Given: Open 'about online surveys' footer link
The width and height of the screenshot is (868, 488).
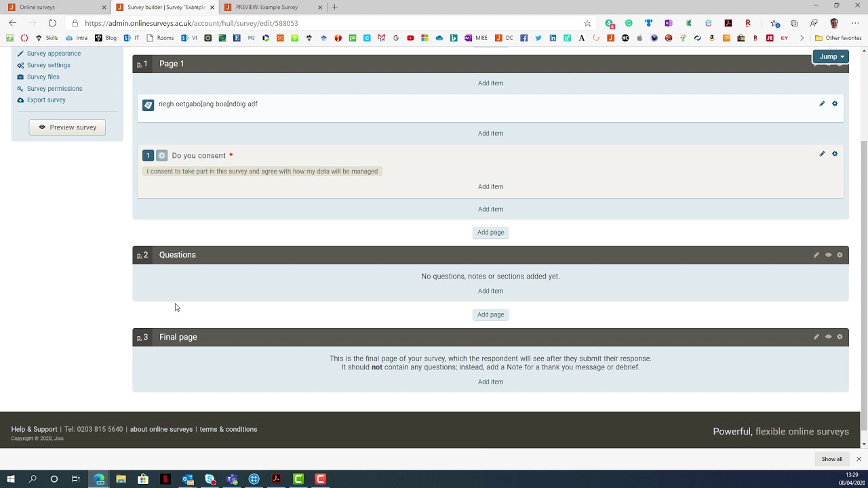Looking at the screenshot, I should (x=161, y=429).
